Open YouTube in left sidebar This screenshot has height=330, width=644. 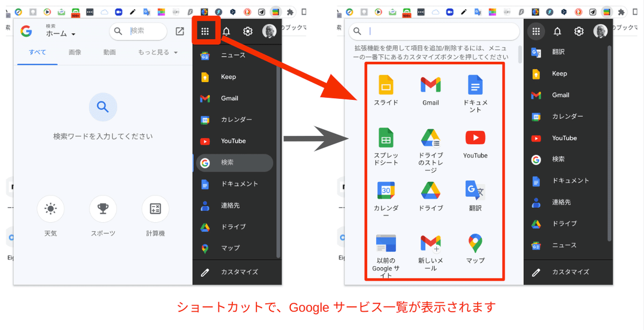coord(234,141)
